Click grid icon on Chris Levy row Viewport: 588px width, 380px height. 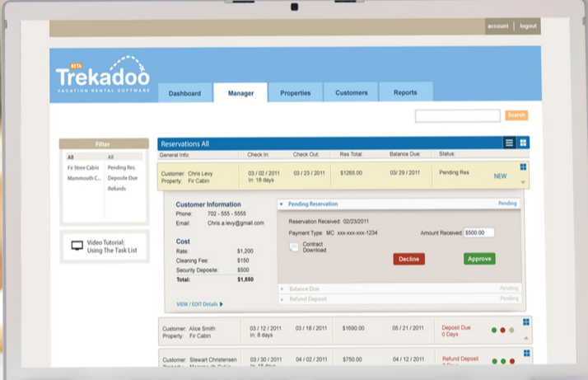(523, 167)
